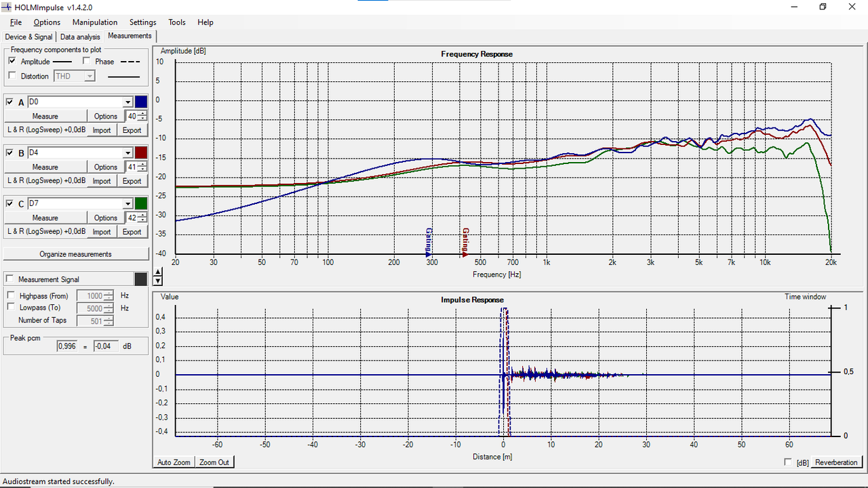Click the stepper for value 42 in slot C
Screen dimensions: 868x488
click(142, 218)
